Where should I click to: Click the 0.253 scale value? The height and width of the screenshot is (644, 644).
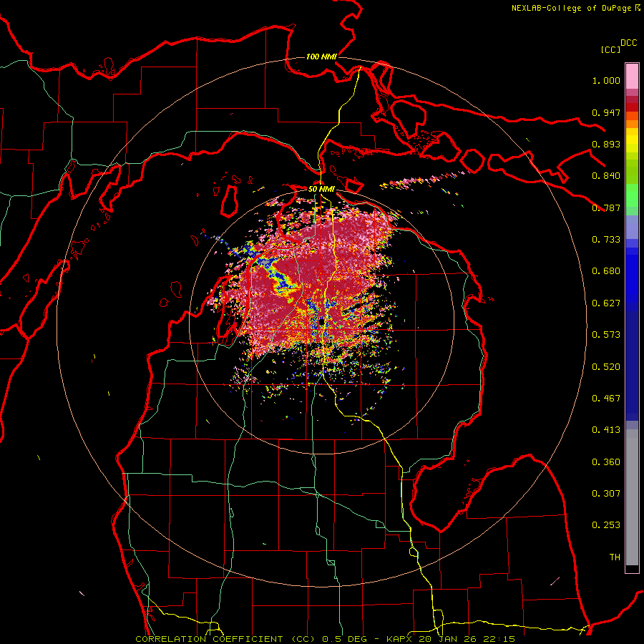coord(606,525)
